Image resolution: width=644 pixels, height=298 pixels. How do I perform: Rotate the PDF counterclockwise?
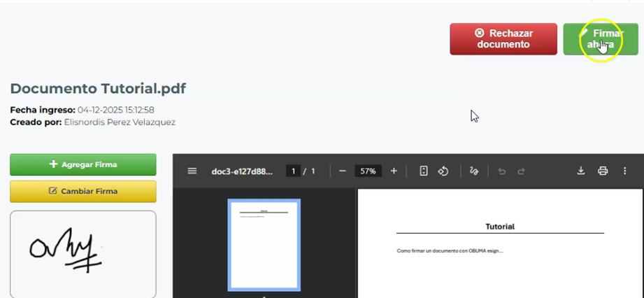pyautogui.click(x=443, y=171)
